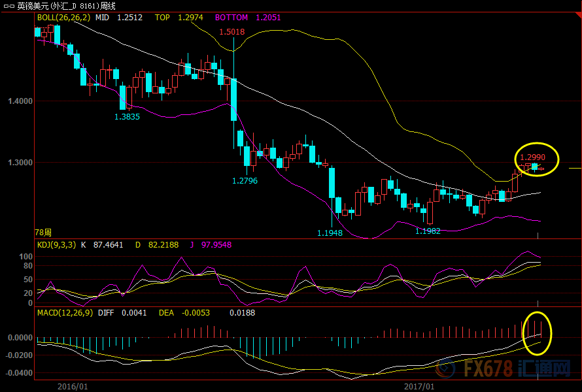This screenshot has height=392, width=582.
Task: Click the yellow circle around the 1.2990 candle
Action: coord(536,159)
